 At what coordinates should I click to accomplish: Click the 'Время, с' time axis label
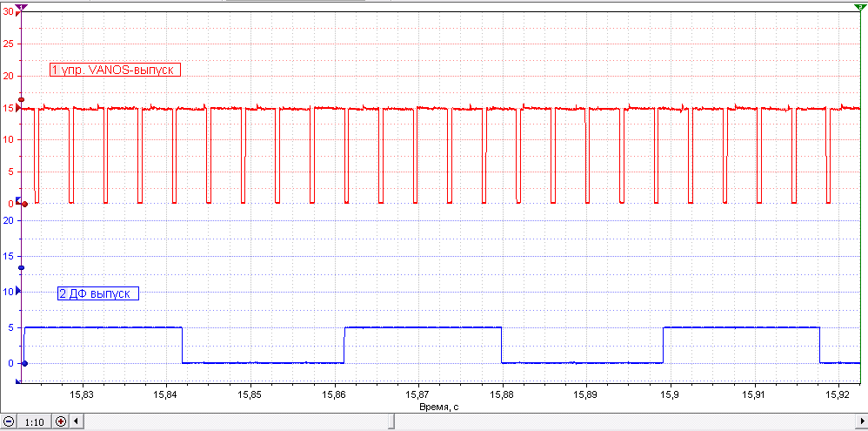pos(437,407)
